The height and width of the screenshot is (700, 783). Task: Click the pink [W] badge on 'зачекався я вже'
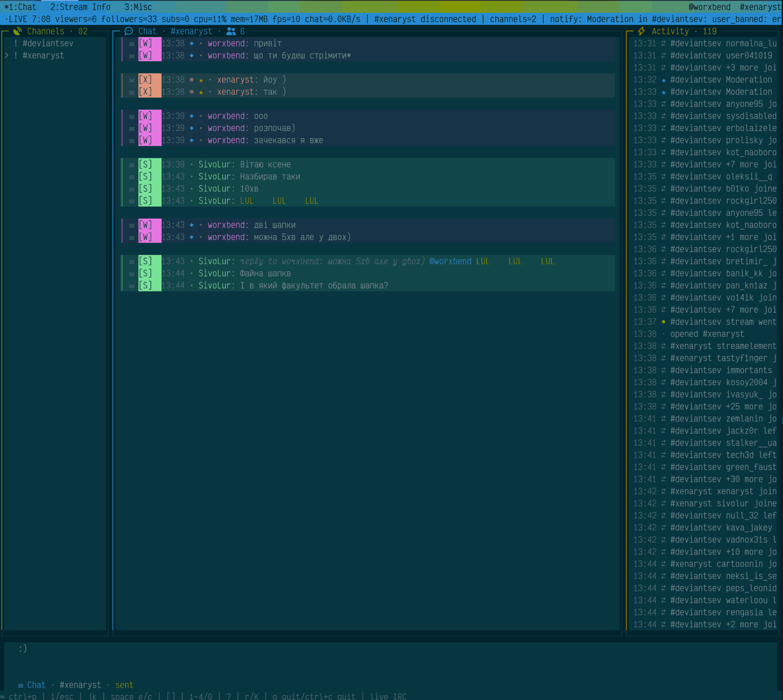coord(149,140)
